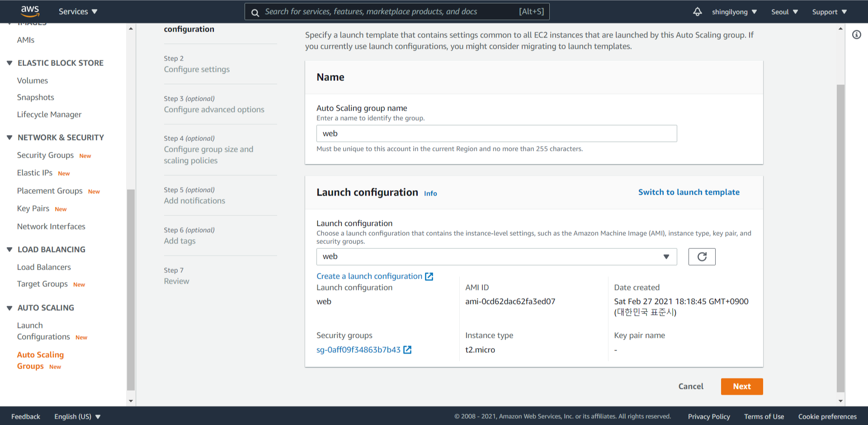This screenshot has width=868, height=425.
Task: Open Network Interfaces in the sidebar
Action: 51,226
